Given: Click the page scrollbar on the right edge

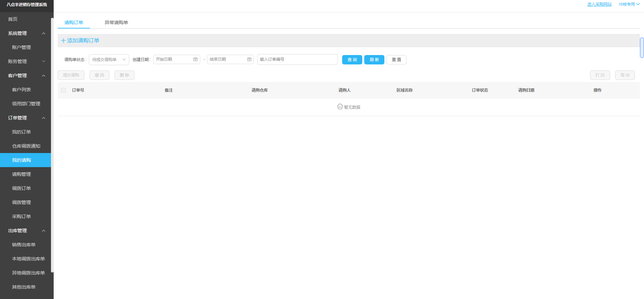Looking at the screenshot, I should tap(642, 48).
